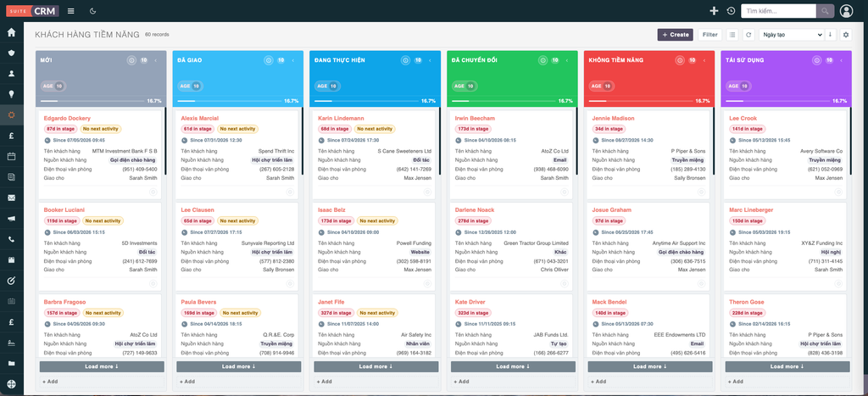This screenshot has width=868, height=396.
Task: Open the envelope emails icon in the sidebar
Action: point(11,198)
